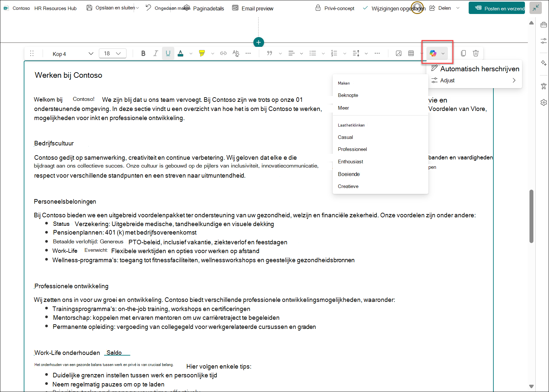Toggle bold formatting

point(143,53)
